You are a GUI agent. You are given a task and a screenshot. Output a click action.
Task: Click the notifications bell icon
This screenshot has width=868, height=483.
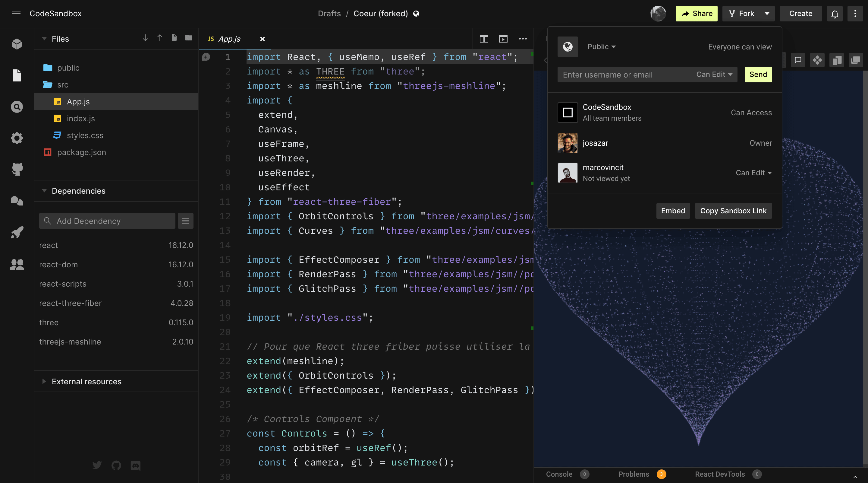(835, 14)
